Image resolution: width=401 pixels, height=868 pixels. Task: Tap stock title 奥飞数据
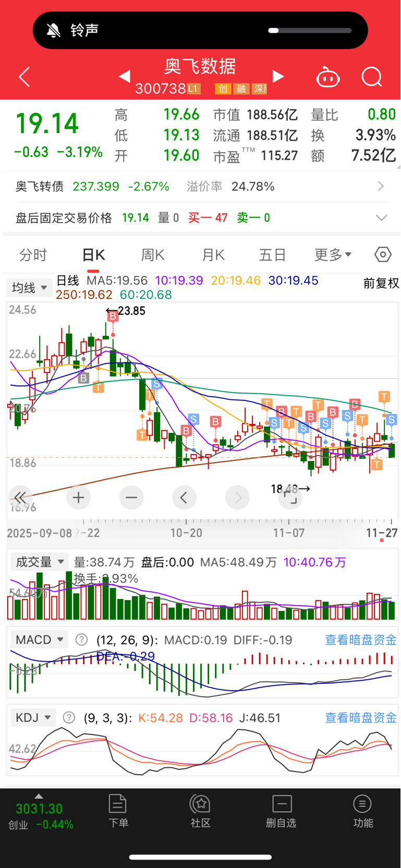200,66
